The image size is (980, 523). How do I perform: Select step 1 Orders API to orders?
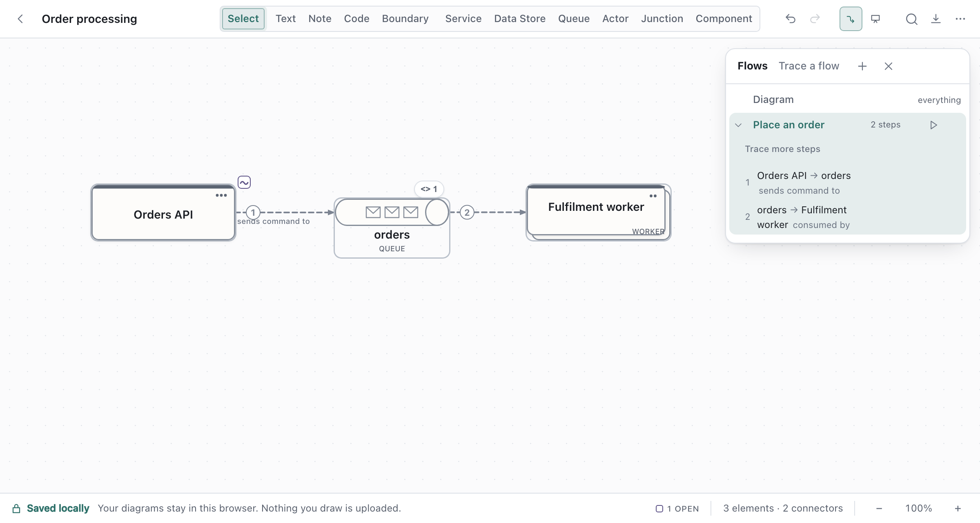coord(848,183)
